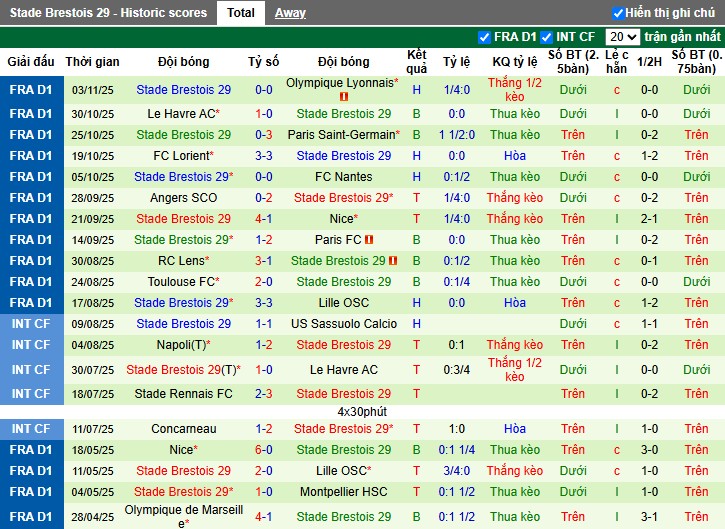Uncheck the FRA D1 league filter

[x=485, y=37]
